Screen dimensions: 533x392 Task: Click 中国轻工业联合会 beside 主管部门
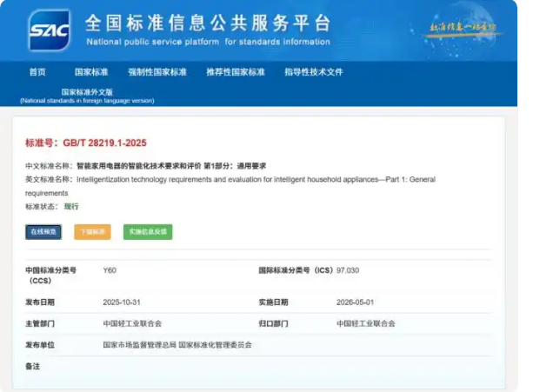(132, 323)
